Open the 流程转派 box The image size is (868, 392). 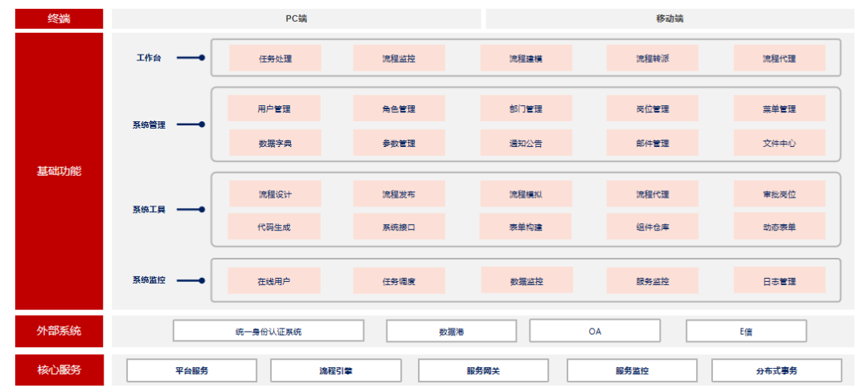(x=653, y=58)
